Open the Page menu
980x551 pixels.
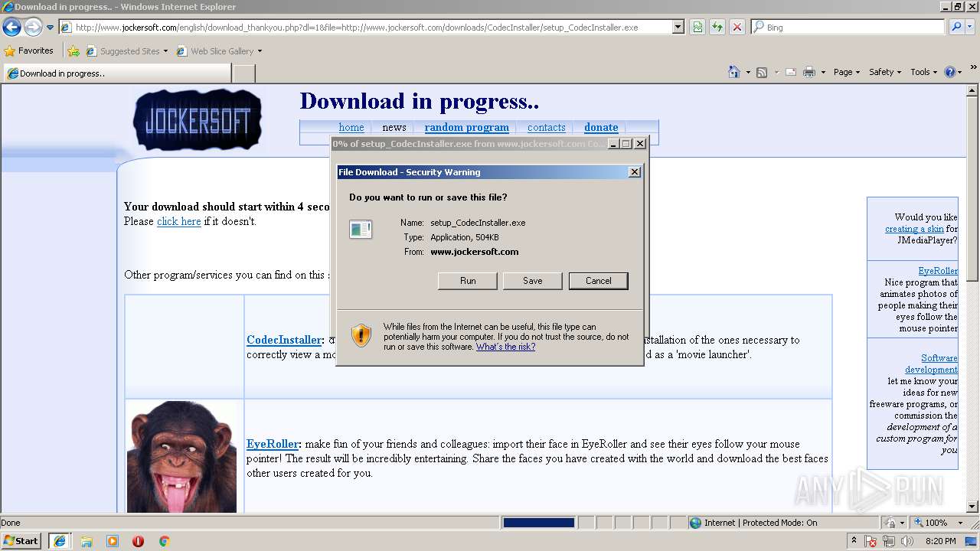[846, 72]
